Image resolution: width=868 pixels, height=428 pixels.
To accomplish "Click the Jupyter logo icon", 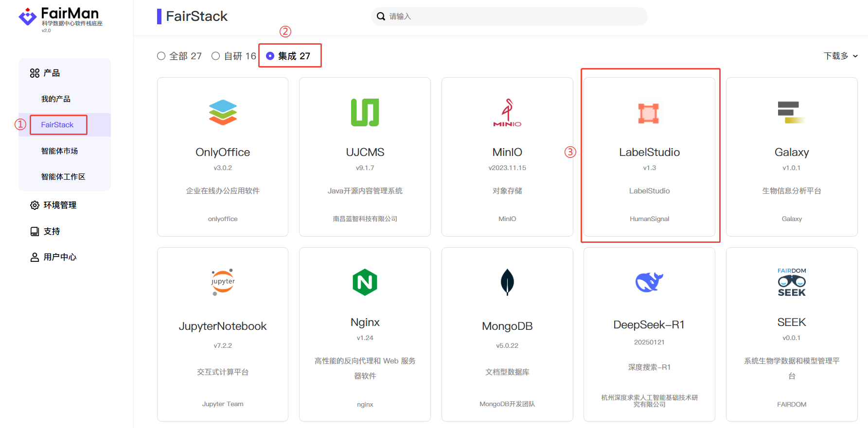I will tap(223, 282).
